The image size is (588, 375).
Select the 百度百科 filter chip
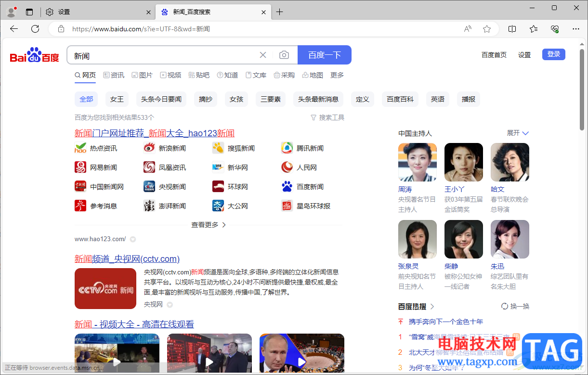[x=400, y=99]
